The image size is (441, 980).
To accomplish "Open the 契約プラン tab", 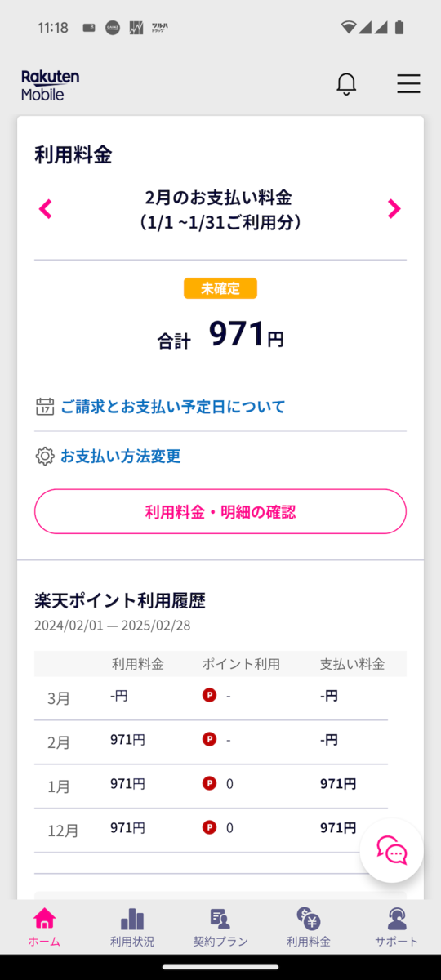I will pos(220,928).
